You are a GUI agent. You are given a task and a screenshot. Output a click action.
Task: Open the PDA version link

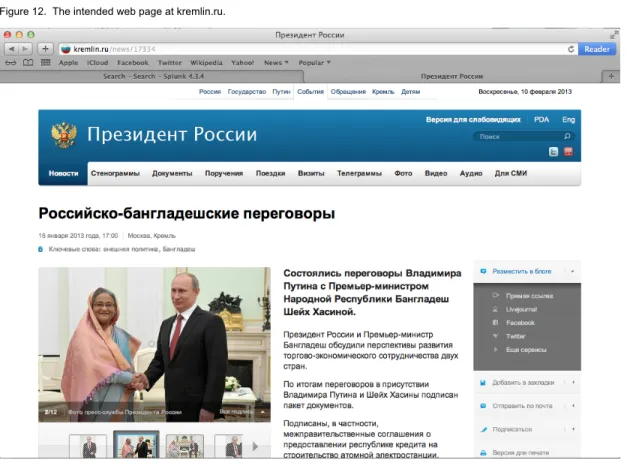pos(541,120)
